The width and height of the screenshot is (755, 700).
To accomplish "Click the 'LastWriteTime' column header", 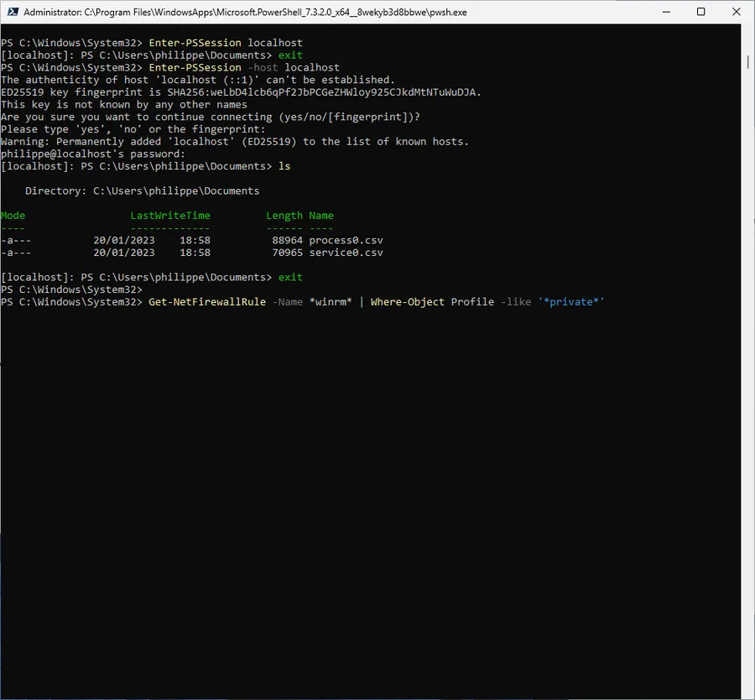I will [x=170, y=216].
